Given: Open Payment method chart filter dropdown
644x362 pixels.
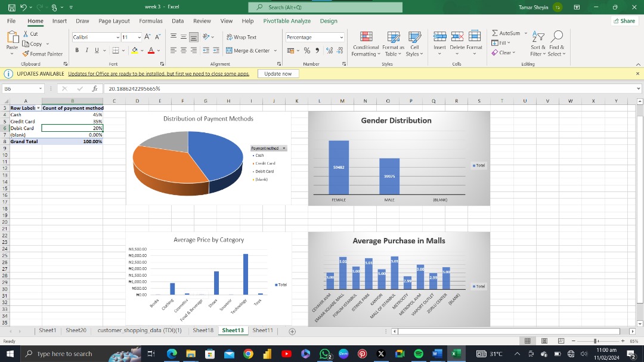Looking at the screenshot, I should click(284, 148).
